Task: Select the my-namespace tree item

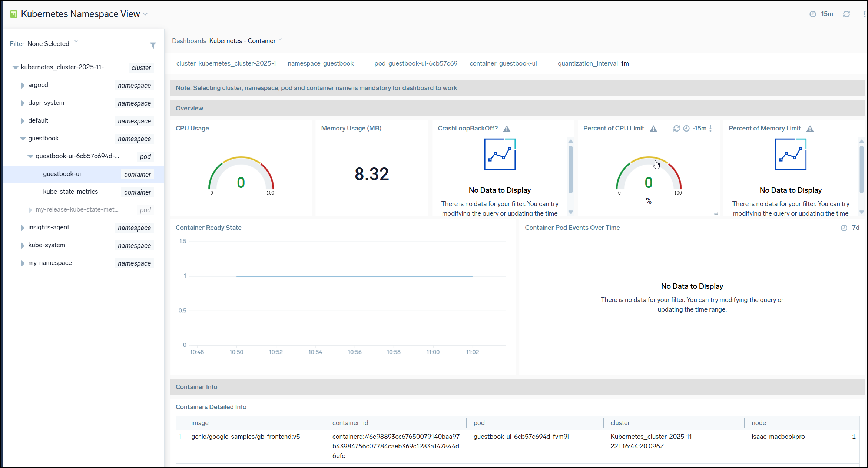Action: [50, 263]
